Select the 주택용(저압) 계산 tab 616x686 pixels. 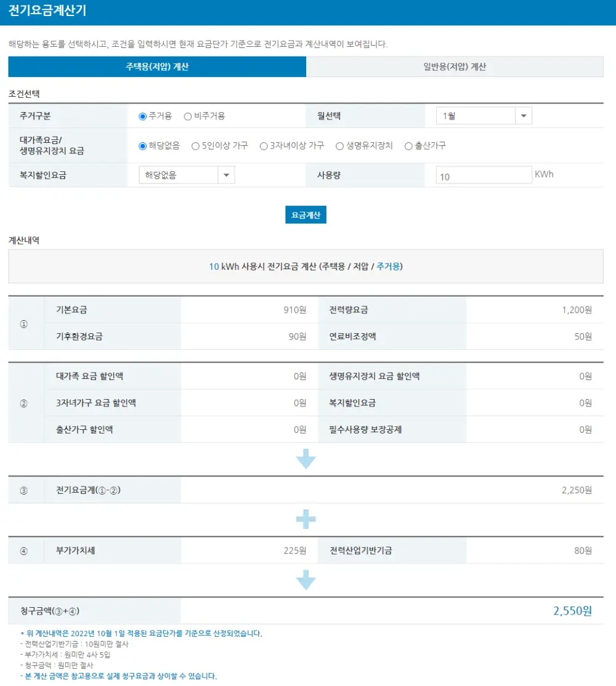point(157,67)
